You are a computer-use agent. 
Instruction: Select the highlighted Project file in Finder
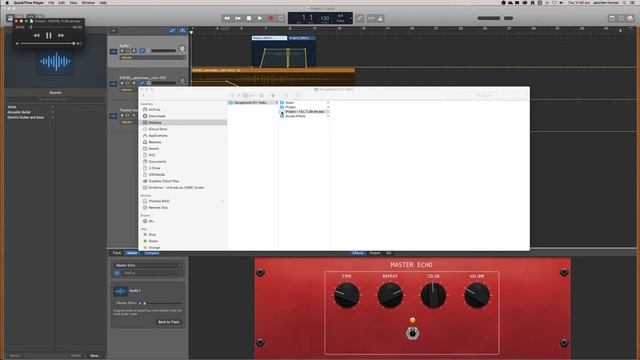click(x=304, y=111)
